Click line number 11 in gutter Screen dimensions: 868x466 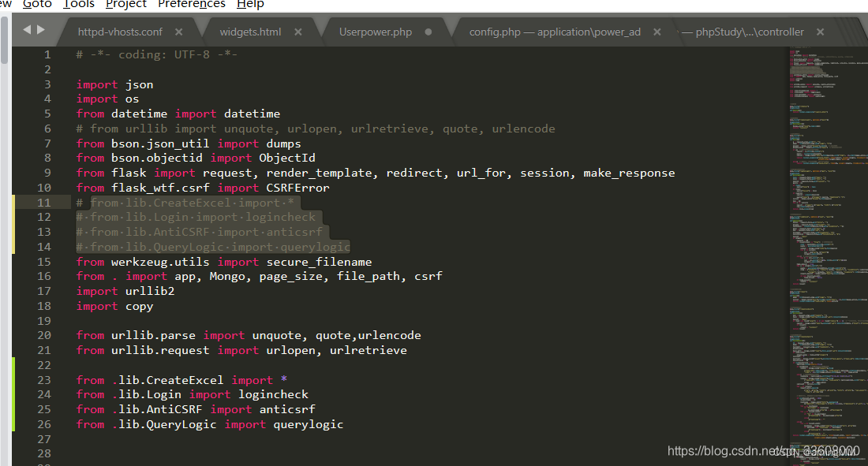[44, 203]
